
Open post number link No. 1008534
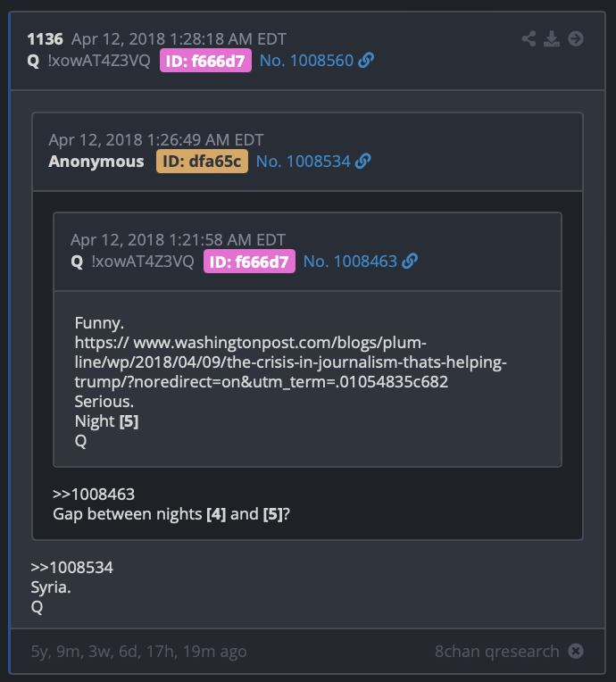point(303,162)
